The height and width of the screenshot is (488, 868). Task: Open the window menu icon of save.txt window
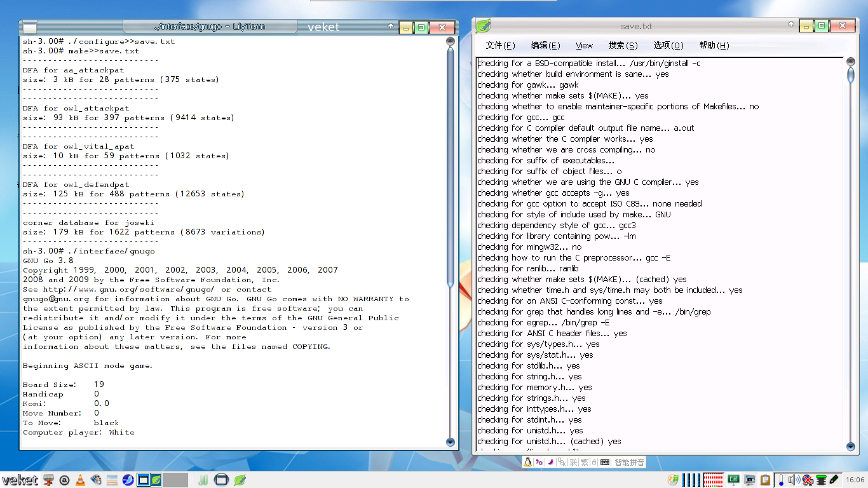pyautogui.click(x=483, y=26)
